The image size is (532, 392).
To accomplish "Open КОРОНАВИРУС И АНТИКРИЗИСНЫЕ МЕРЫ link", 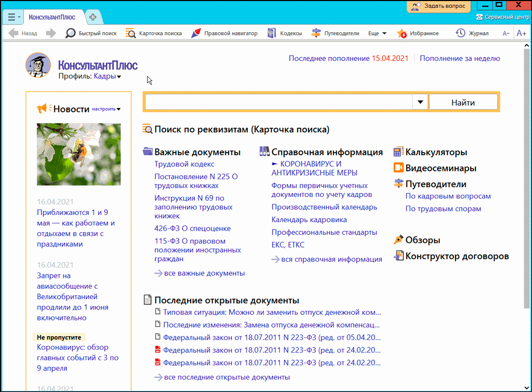I will pyautogui.click(x=314, y=168).
